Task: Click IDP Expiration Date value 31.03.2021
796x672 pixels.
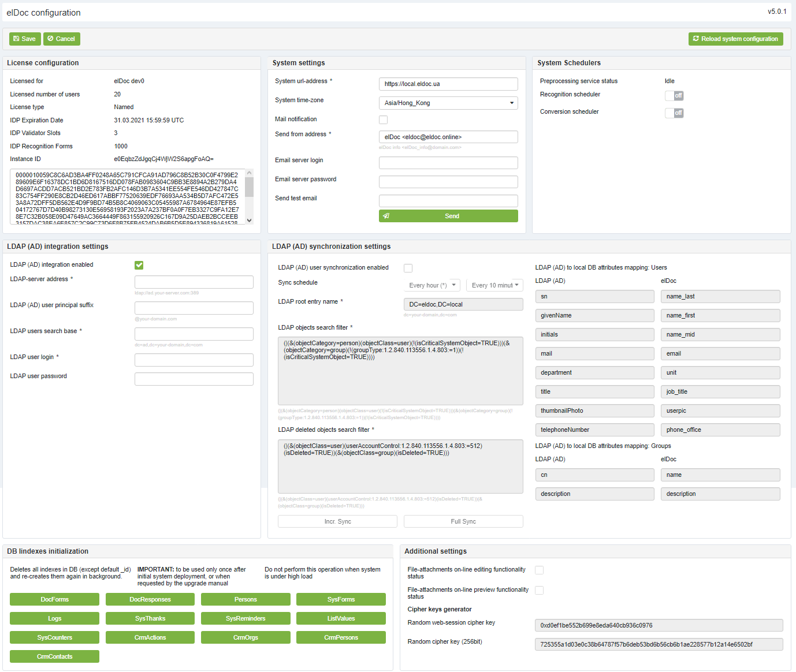Action: coord(149,120)
